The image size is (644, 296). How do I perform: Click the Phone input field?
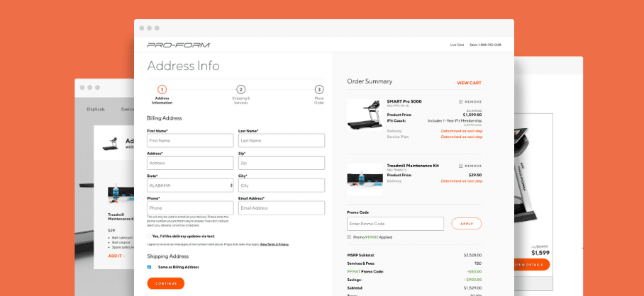190,208
